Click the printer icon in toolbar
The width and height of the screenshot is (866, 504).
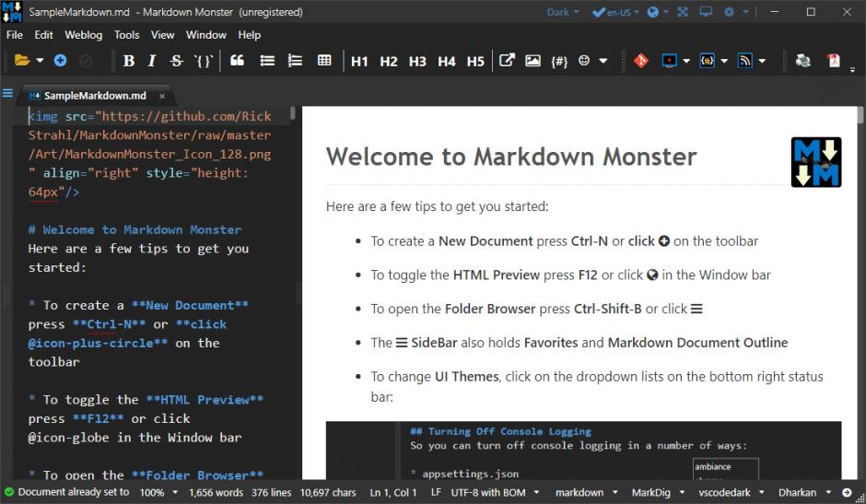pos(802,60)
